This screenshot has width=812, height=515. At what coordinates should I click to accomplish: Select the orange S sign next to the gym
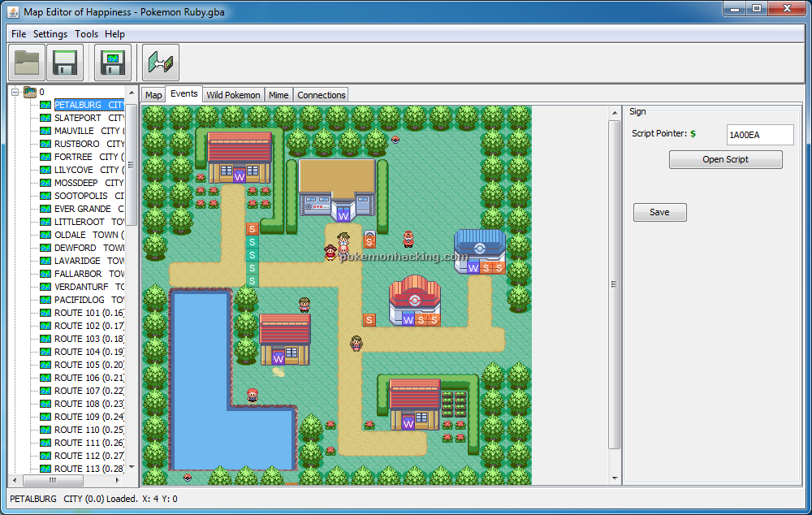point(369,242)
